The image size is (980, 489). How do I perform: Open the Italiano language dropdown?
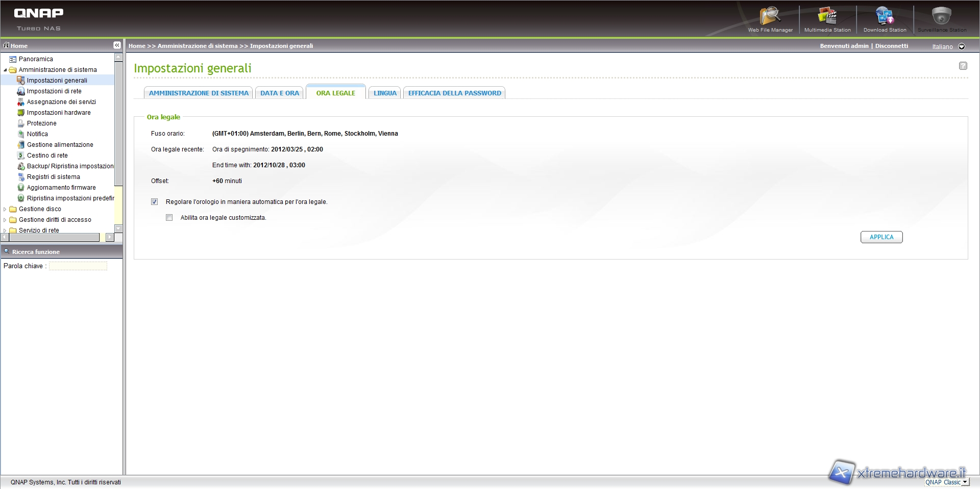coord(962,46)
